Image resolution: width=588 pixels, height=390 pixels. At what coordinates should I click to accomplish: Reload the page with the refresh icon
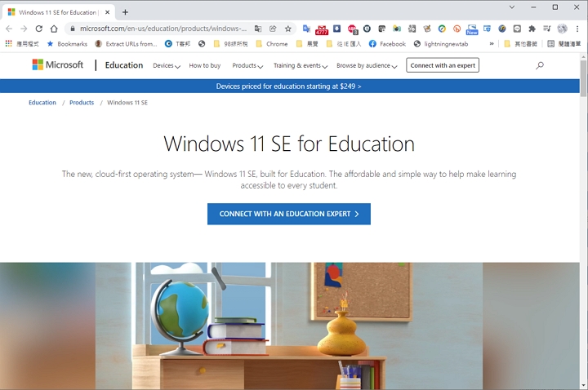pos(38,29)
